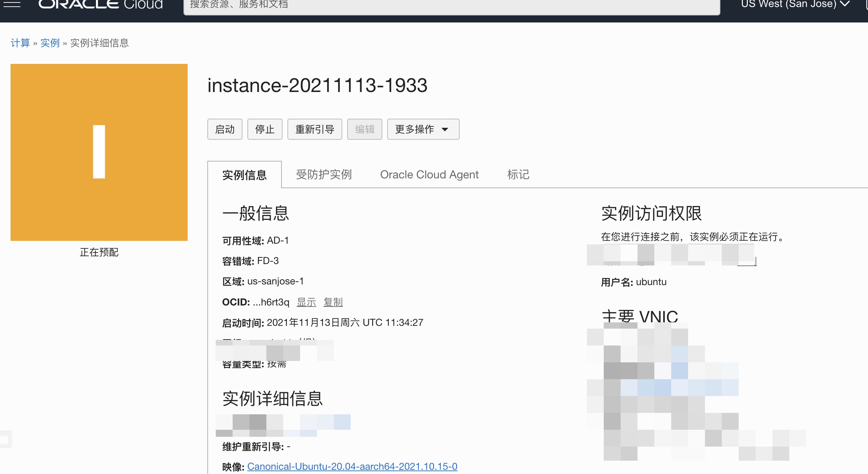
Task: Click the 实例访问权限 heading
Action: (x=652, y=213)
